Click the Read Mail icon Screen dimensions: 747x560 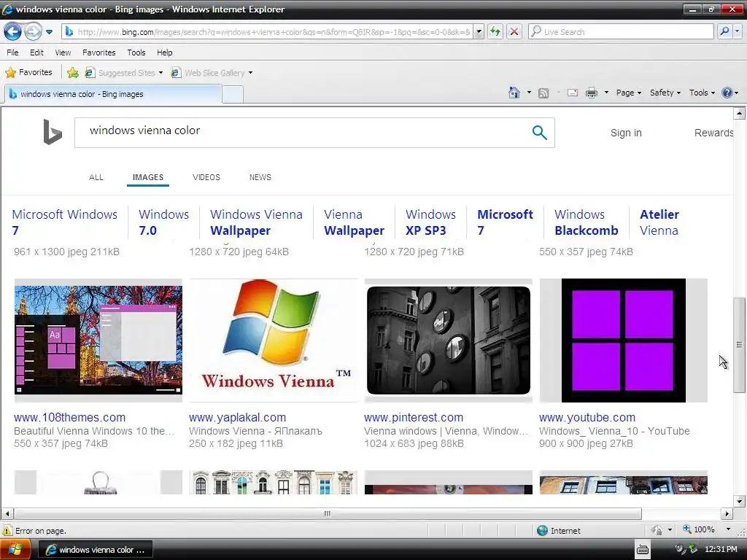tap(573, 93)
